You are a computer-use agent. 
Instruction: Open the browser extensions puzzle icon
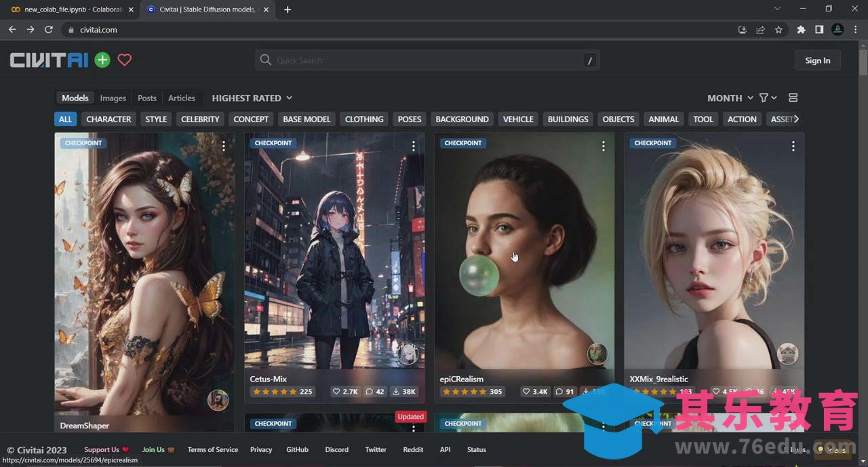tap(801, 30)
